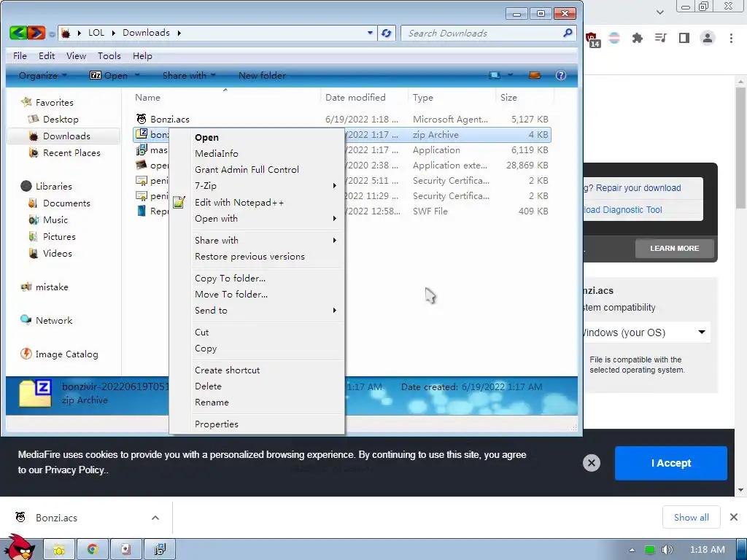Click the Chrome profile avatar icon
This screenshot has width=747, height=560.
[x=708, y=38]
